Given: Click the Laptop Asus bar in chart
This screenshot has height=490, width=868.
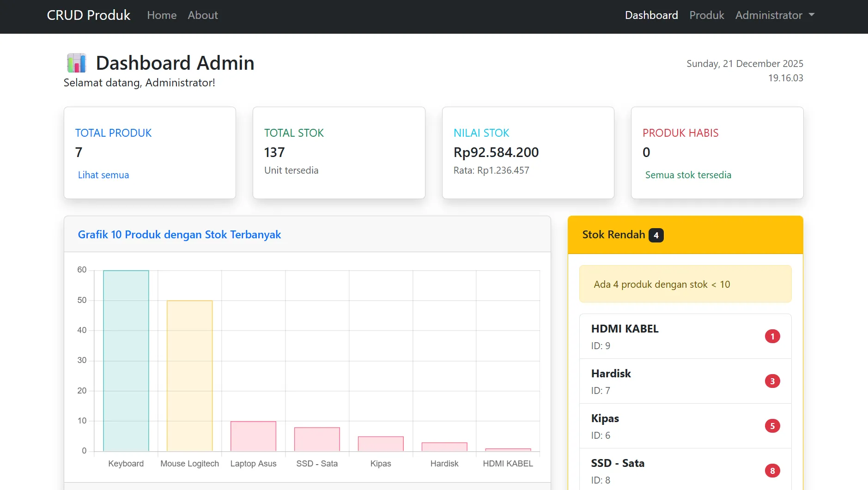Looking at the screenshot, I should coord(253,436).
